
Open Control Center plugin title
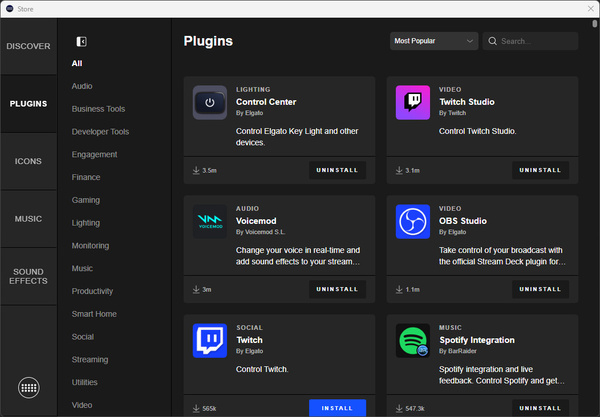click(266, 102)
